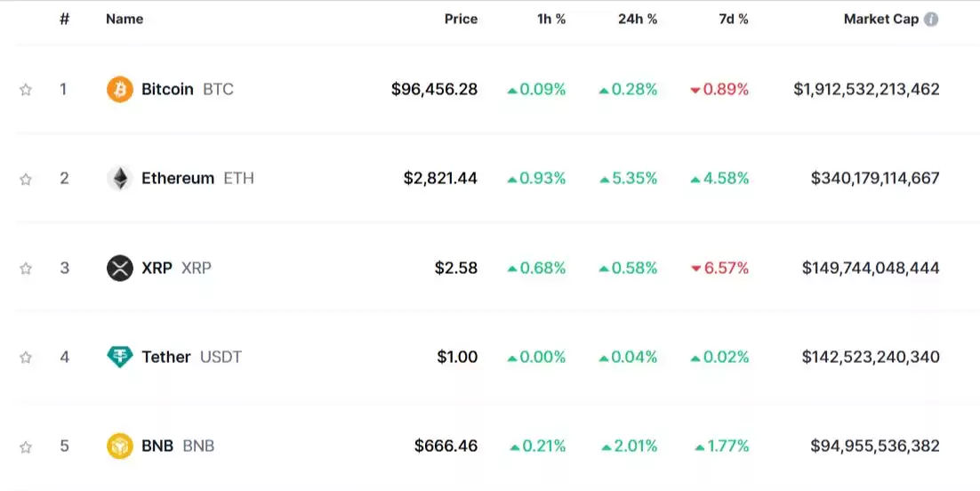Image resolution: width=980 pixels, height=491 pixels.
Task: Click the BNB yellow logo icon
Action: coord(119,447)
